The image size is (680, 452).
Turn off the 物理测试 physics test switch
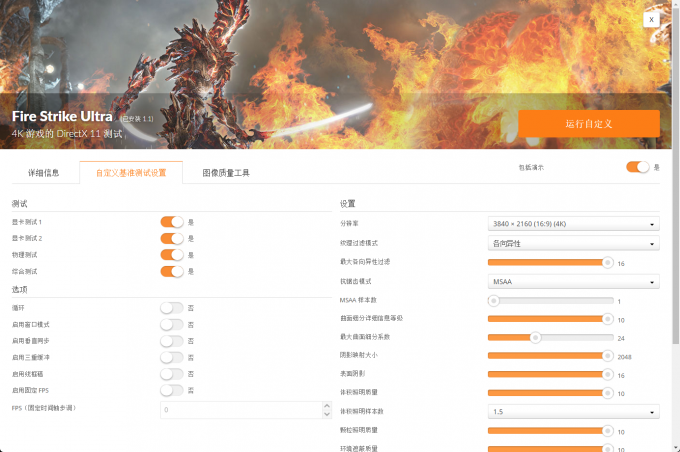click(172, 255)
